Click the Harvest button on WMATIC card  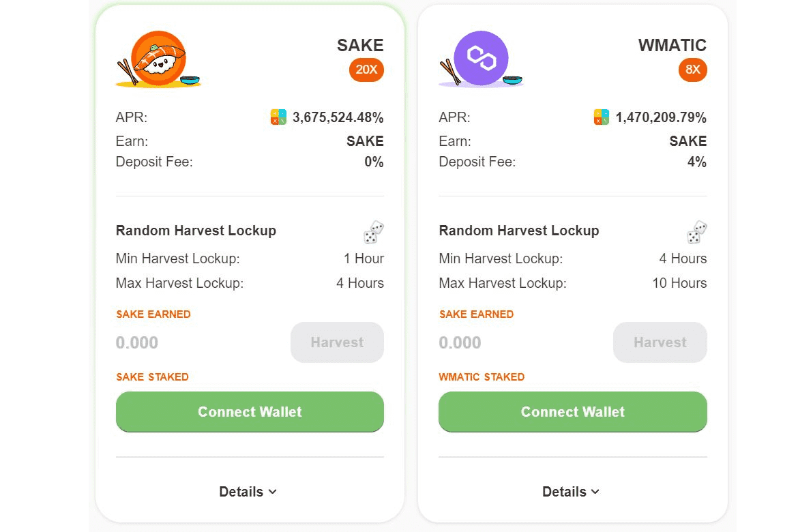point(660,342)
